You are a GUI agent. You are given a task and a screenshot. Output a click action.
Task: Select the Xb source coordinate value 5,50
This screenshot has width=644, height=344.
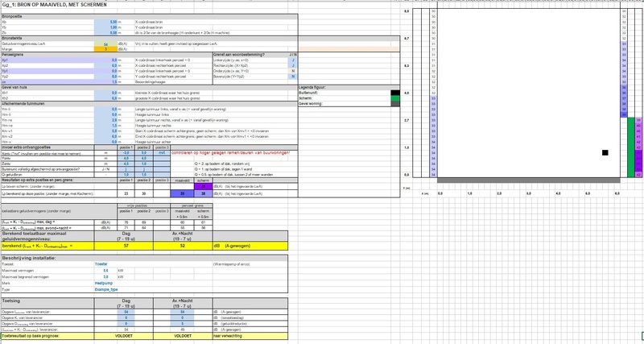[x=106, y=22]
